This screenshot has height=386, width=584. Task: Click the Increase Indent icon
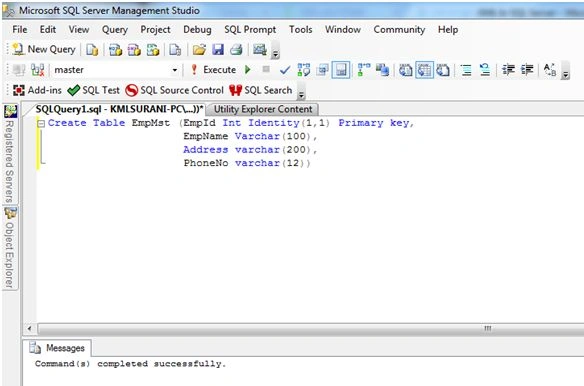[x=527, y=70]
